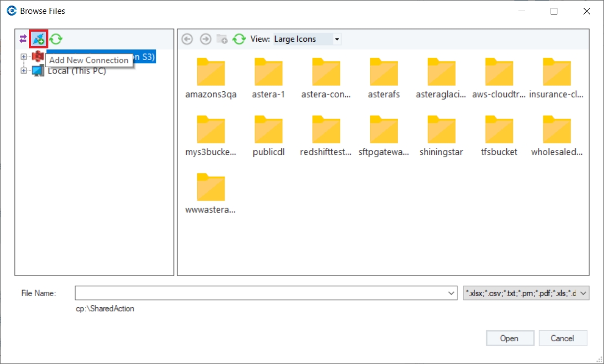Image resolution: width=604 pixels, height=364 pixels.
Task: Refresh the connections tree panel
Action: (x=56, y=39)
